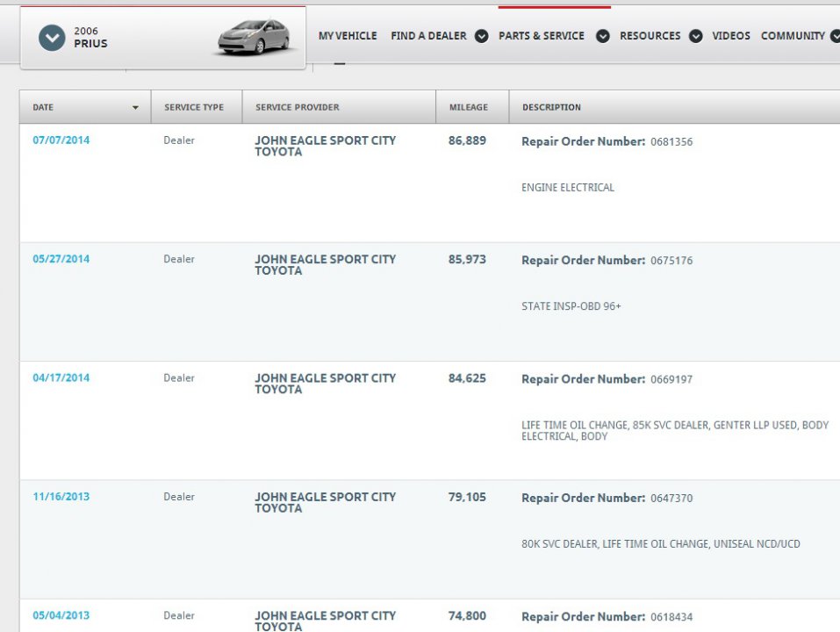Click the STATE INSP-OBD 96+ description

click(x=571, y=307)
